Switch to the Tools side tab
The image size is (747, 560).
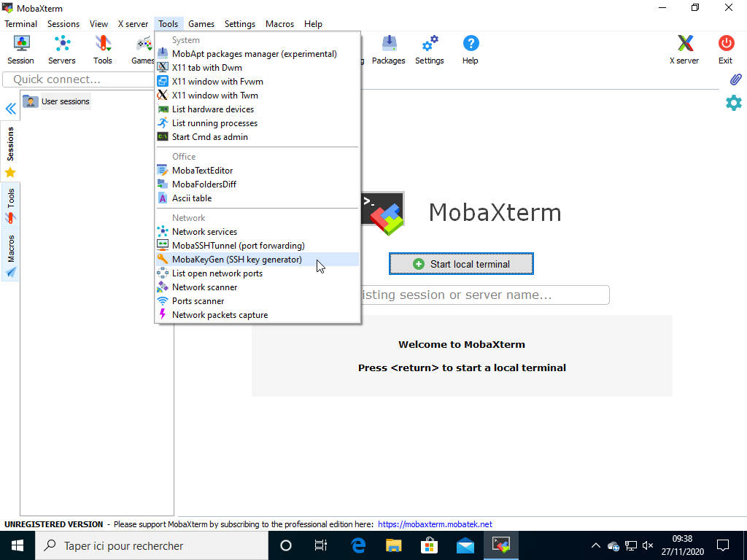pos(10,206)
